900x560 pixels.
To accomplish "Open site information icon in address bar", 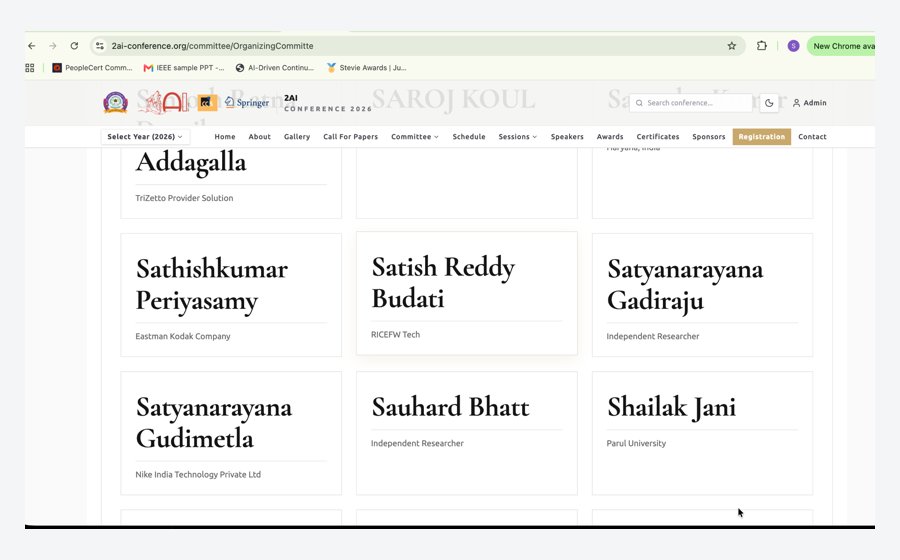I will [x=100, y=46].
